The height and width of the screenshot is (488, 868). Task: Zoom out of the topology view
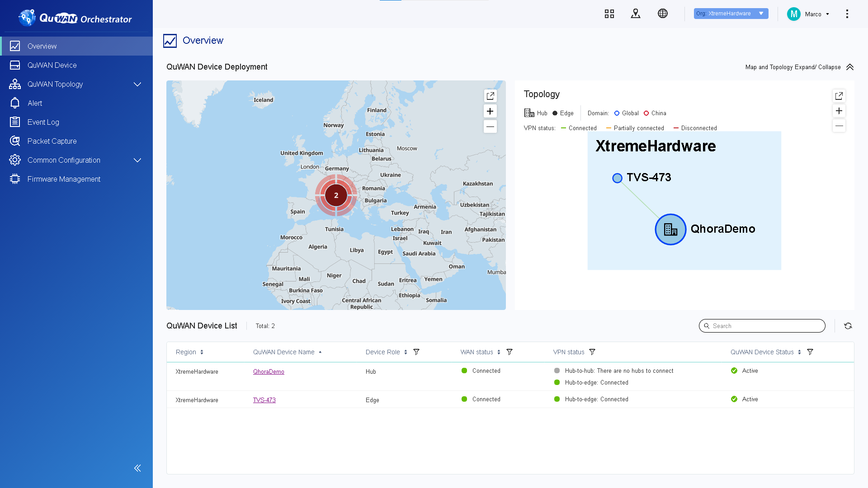839,126
